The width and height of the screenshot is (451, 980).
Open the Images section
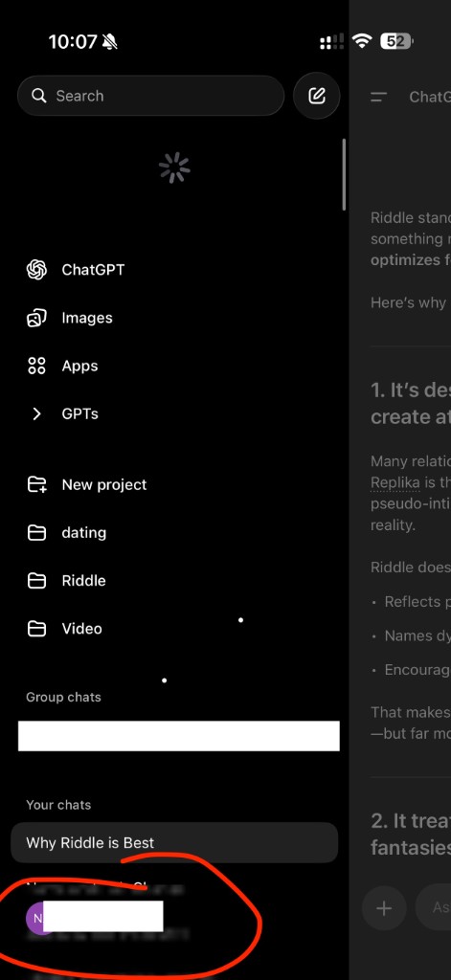tap(87, 318)
